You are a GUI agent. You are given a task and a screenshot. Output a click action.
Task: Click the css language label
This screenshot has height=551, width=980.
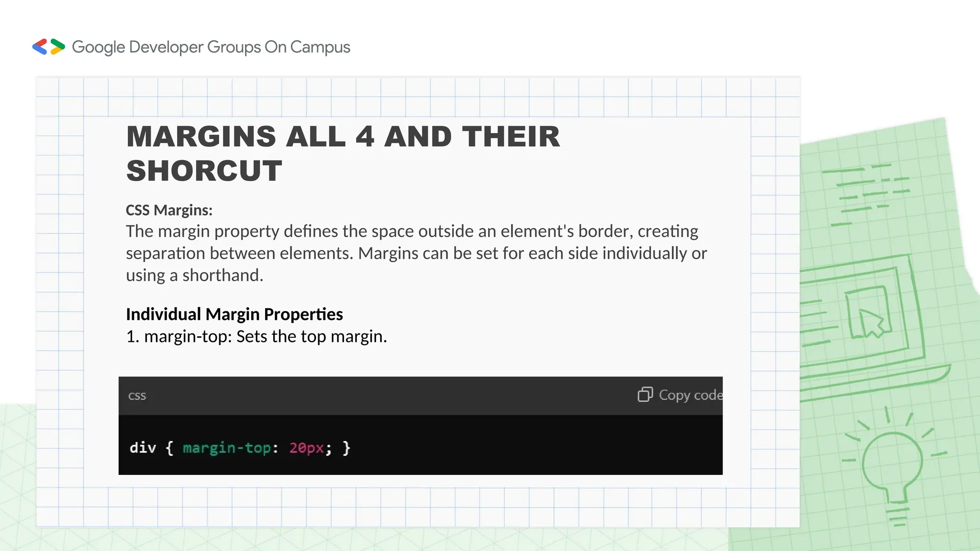[x=137, y=396]
